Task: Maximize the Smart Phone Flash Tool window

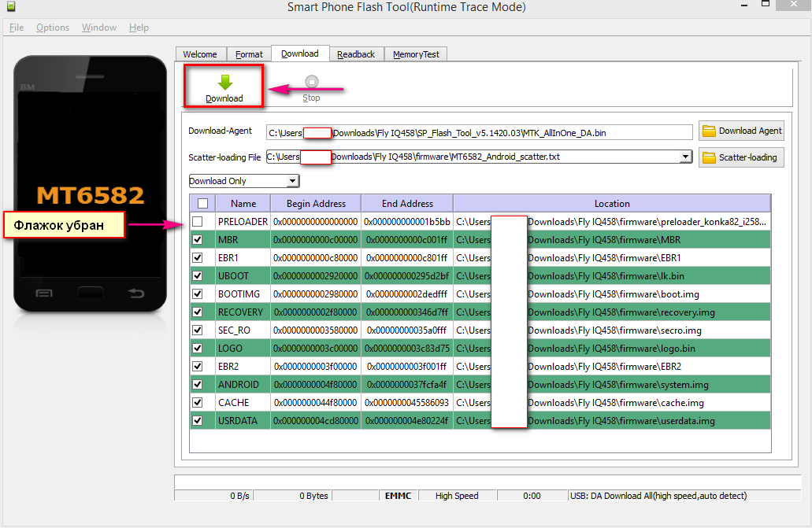Action: pos(766,4)
